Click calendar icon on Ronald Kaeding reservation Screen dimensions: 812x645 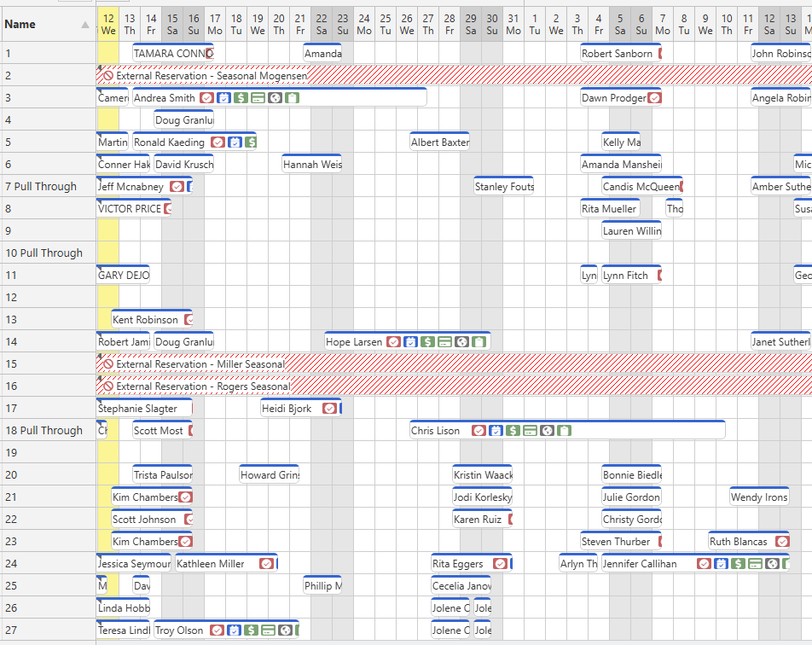[x=235, y=142]
